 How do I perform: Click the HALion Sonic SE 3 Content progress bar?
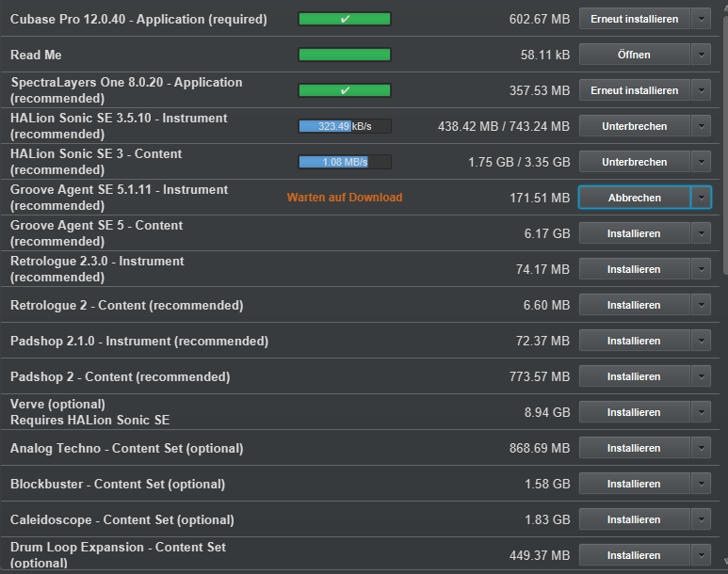[344, 162]
